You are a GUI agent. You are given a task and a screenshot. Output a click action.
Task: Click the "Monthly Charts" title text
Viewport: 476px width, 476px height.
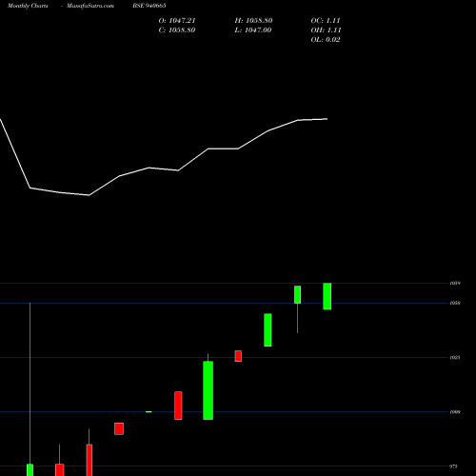point(28,6)
